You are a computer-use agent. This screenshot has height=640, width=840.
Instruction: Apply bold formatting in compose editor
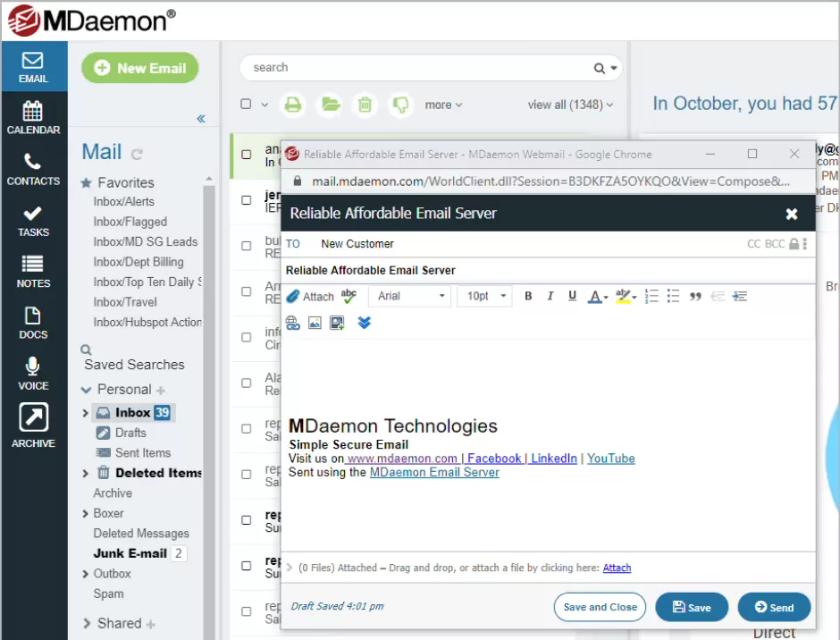tap(528, 296)
